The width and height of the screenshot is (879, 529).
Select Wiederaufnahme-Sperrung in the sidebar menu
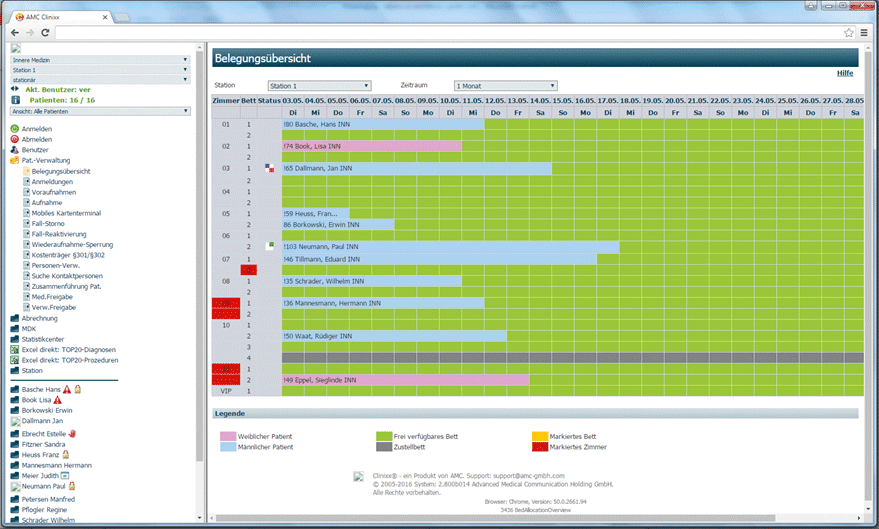pyautogui.click(x=72, y=244)
